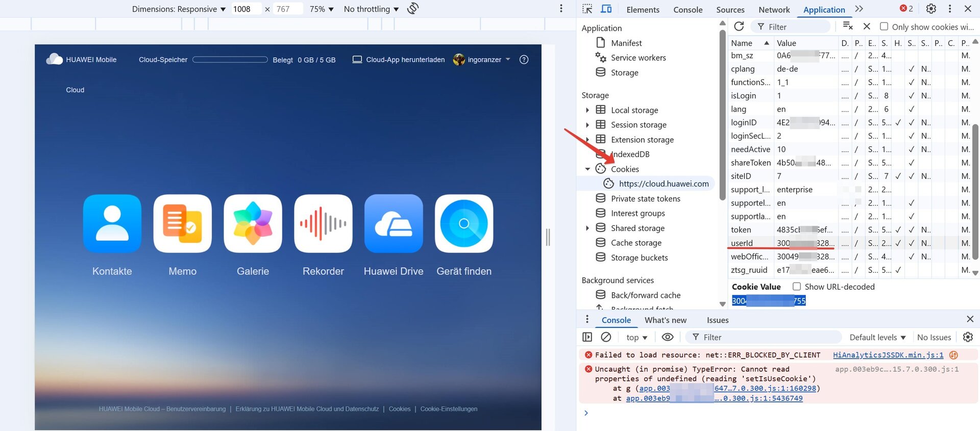Click the ingoranzer profile avatar
This screenshot has width=980, height=431.
[459, 60]
